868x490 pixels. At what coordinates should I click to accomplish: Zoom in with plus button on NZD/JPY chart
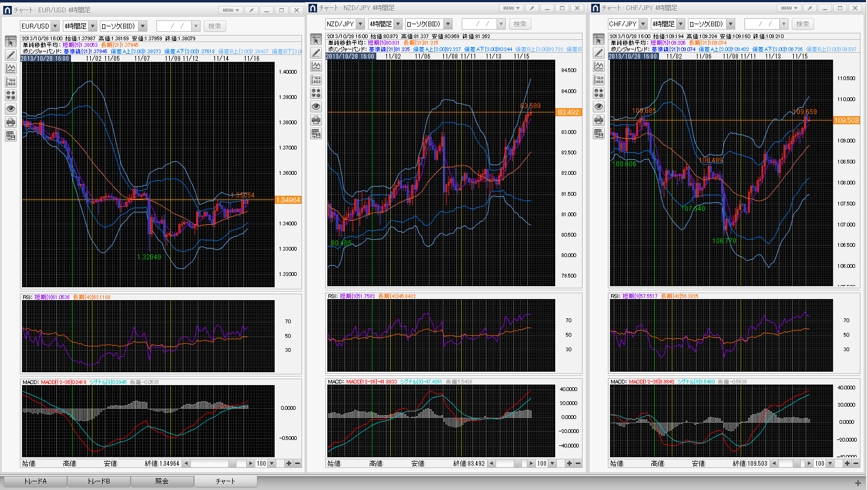[x=569, y=463]
